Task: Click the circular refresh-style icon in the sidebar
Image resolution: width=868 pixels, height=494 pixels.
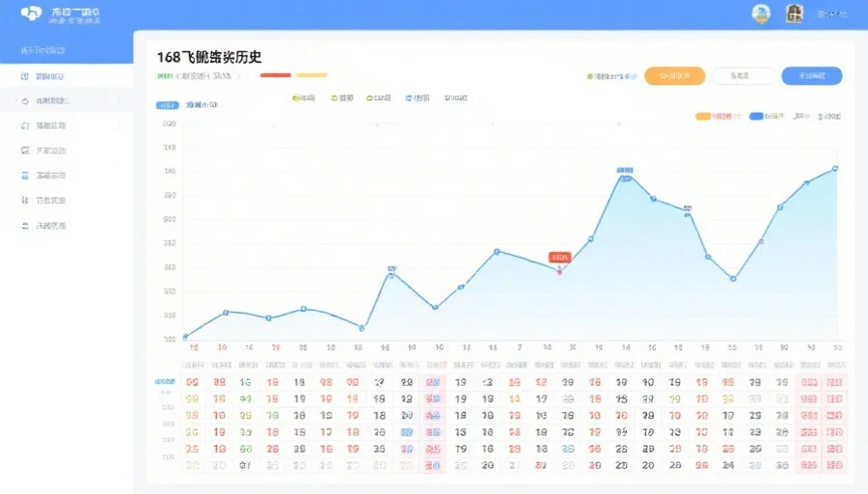Action: (x=25, y=101)
